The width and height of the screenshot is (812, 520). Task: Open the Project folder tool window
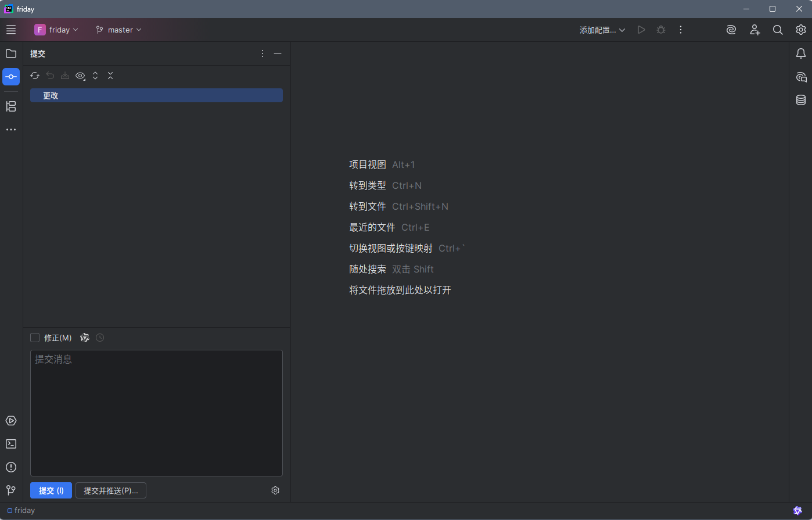coord(11,53)
